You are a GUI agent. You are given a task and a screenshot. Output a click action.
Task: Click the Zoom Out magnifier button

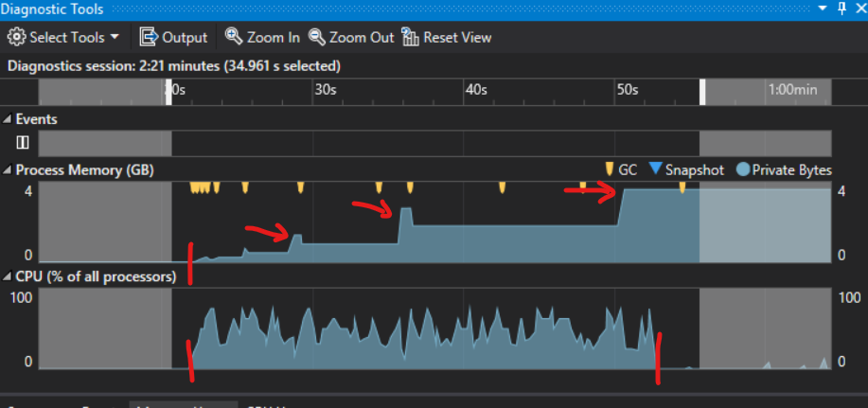(x=351, y=37)
